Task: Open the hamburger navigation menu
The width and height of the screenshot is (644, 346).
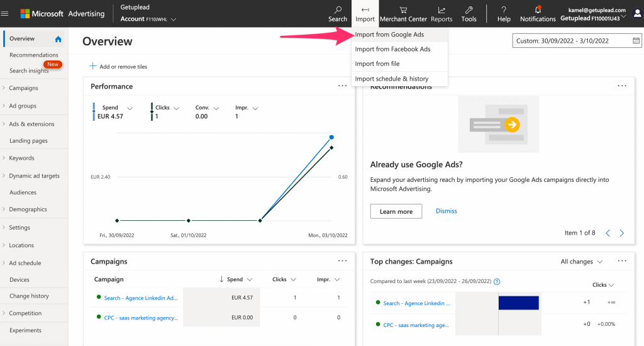Action: pyautogui.click(x=4, y=14)
